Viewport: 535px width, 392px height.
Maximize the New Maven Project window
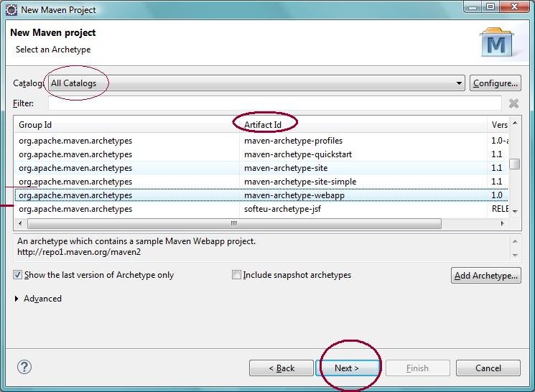[490, 7]
